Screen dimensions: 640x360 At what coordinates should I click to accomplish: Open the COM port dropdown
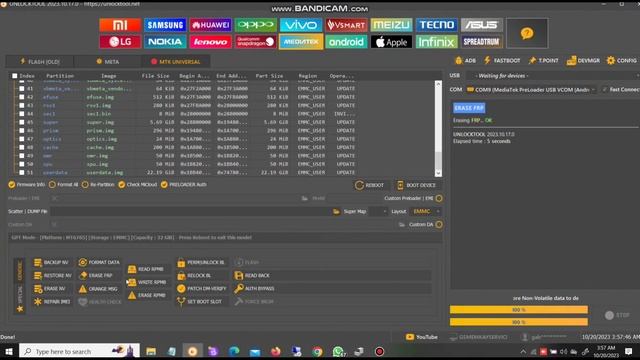click(531, 89)
